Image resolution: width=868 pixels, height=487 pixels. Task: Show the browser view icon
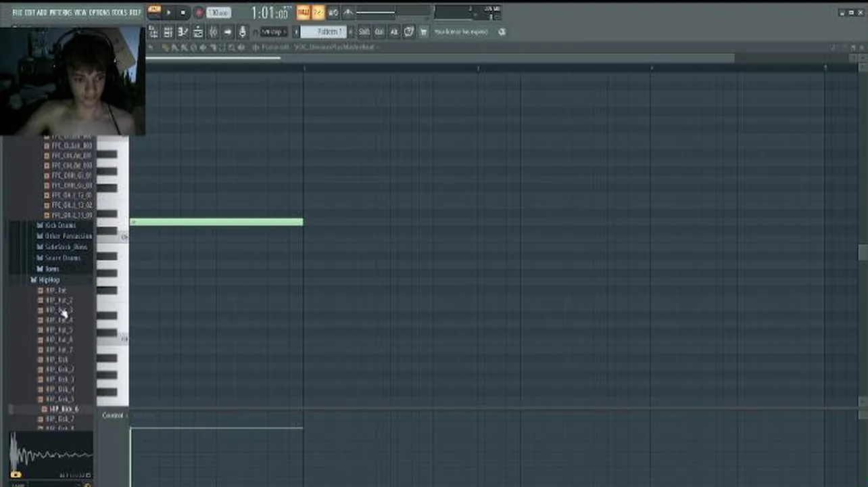coord(197,32)
